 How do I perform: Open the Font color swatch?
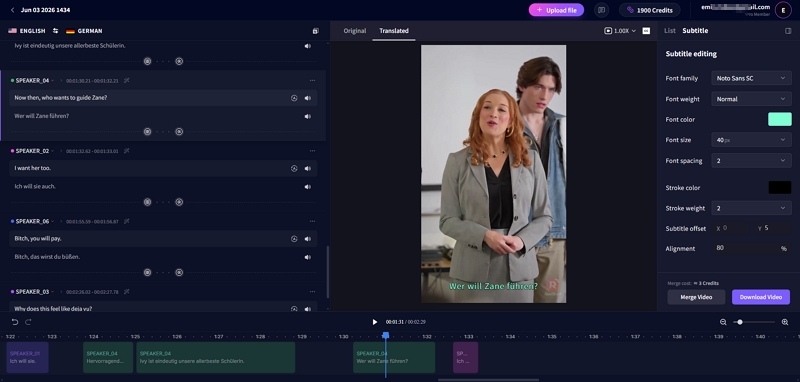coord(780,119)
